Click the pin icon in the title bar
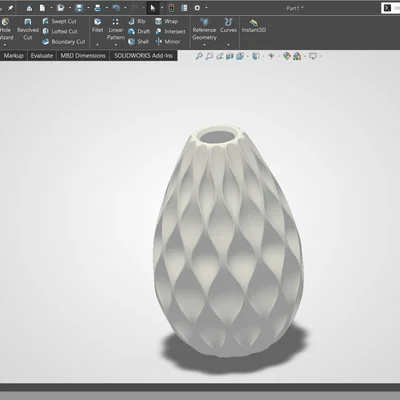Image resolution: width=400 pixels, height=400 pixels. tap(10, 8)
